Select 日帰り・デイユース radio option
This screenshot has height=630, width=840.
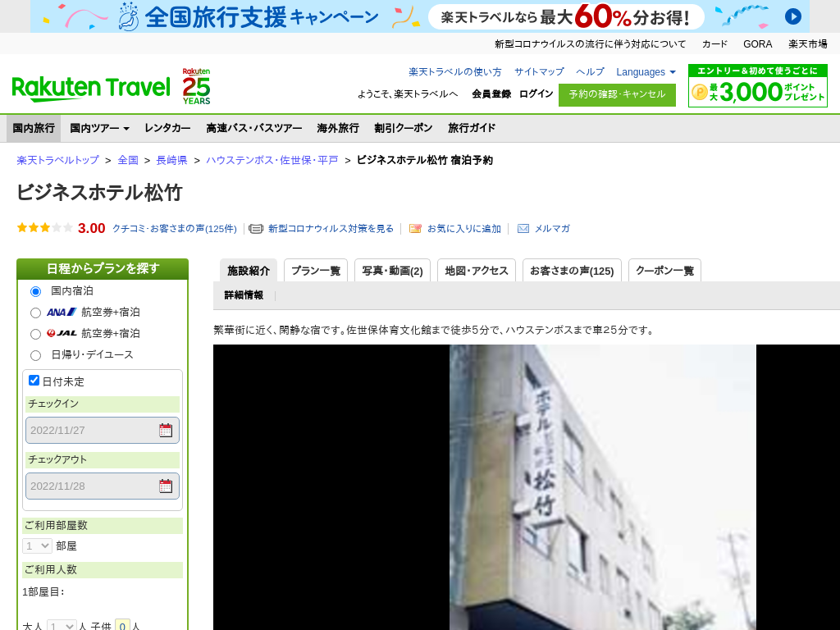35,355
